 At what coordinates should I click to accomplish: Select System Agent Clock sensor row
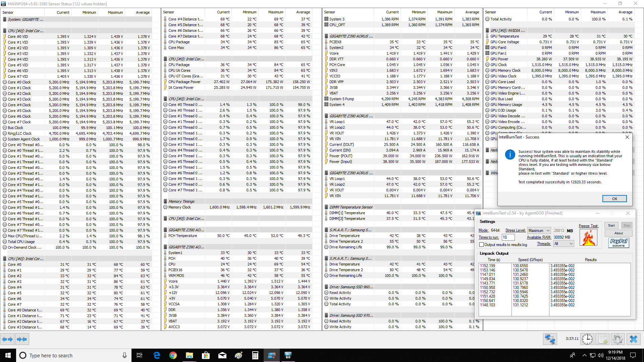[76, 139]
